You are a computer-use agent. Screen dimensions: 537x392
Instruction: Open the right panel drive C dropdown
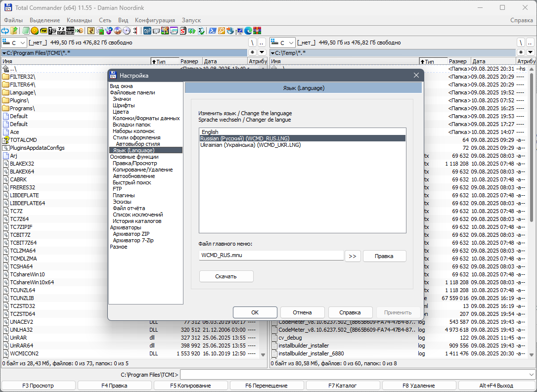(283, 43)
